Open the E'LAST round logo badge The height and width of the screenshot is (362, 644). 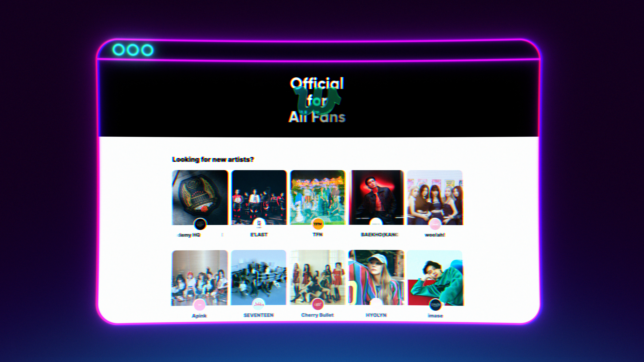click(259, 223)
